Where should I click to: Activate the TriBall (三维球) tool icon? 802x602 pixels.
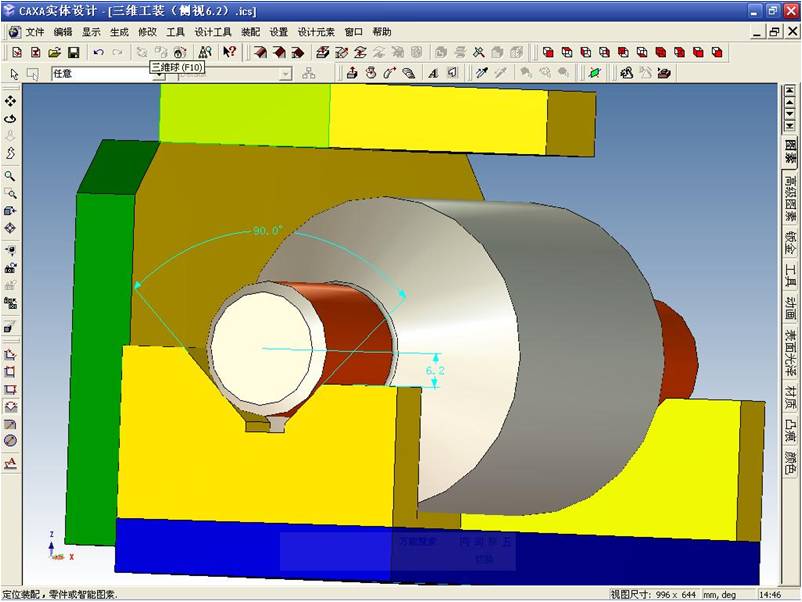pos(179,52)
